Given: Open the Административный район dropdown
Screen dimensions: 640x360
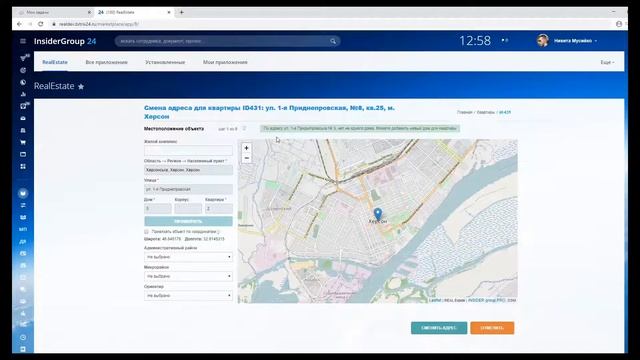Looking at the screenshot, I should pos(188,257).
